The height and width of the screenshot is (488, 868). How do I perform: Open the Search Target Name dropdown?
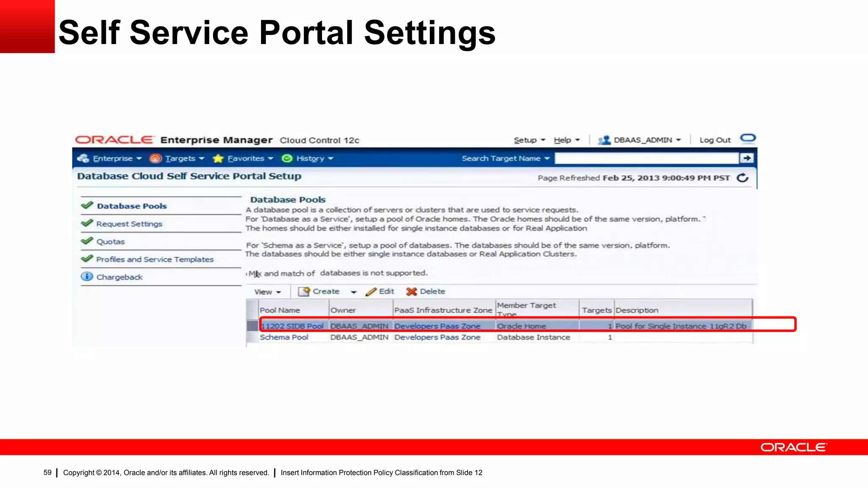click(505, 158)
